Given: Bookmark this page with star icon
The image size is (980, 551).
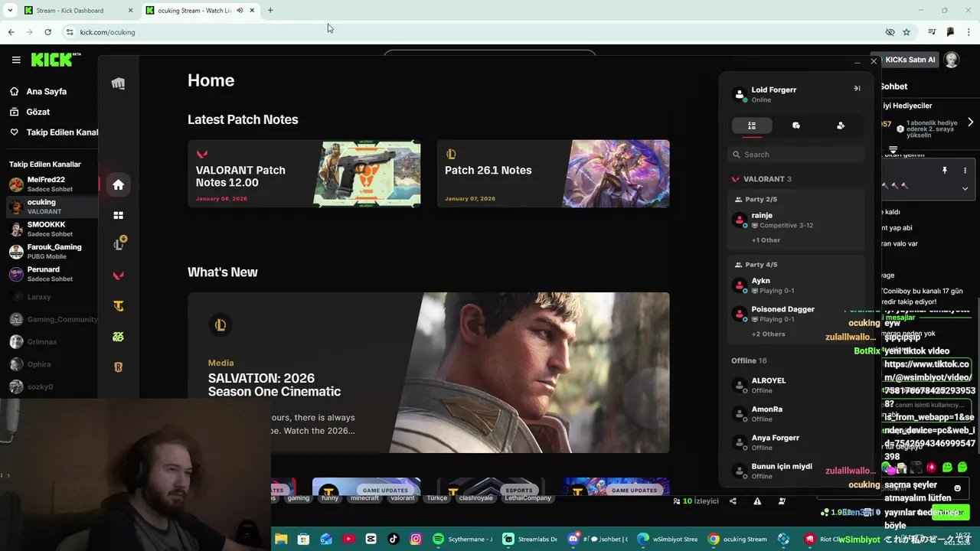Looking at the screenshot, I should 906,32.
